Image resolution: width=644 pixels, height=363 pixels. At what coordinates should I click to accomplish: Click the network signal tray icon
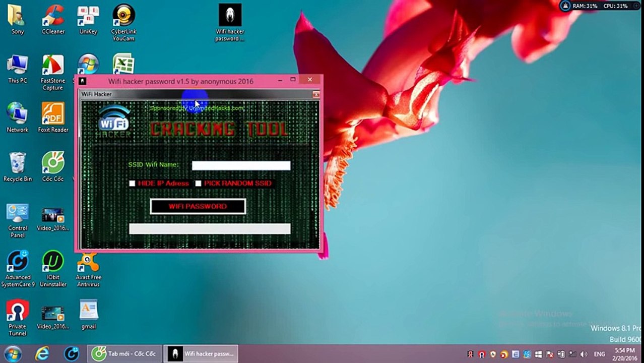point(573,354)
